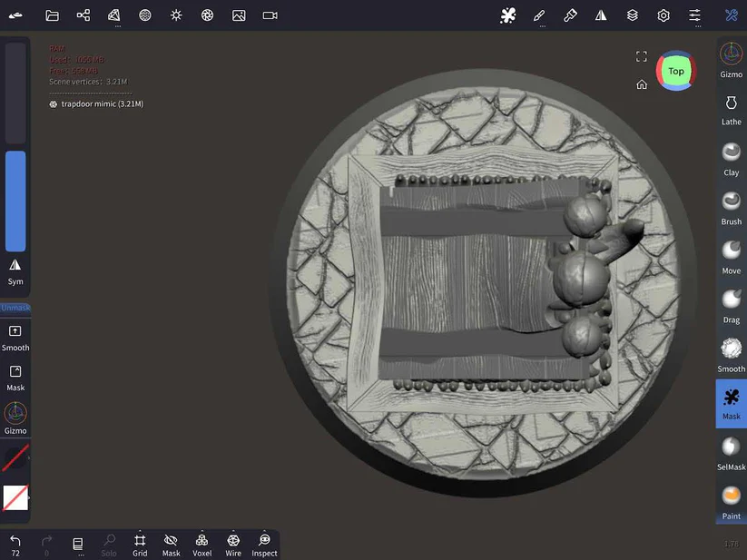Image resolution: width=747 pixels, height=560 pixels.
Task: Select the SelMask tool
Action: click(731, 455)
